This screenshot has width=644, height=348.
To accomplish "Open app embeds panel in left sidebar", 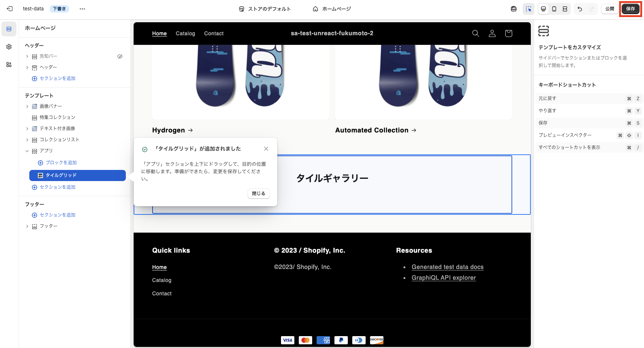I will [x=9, y=65].
